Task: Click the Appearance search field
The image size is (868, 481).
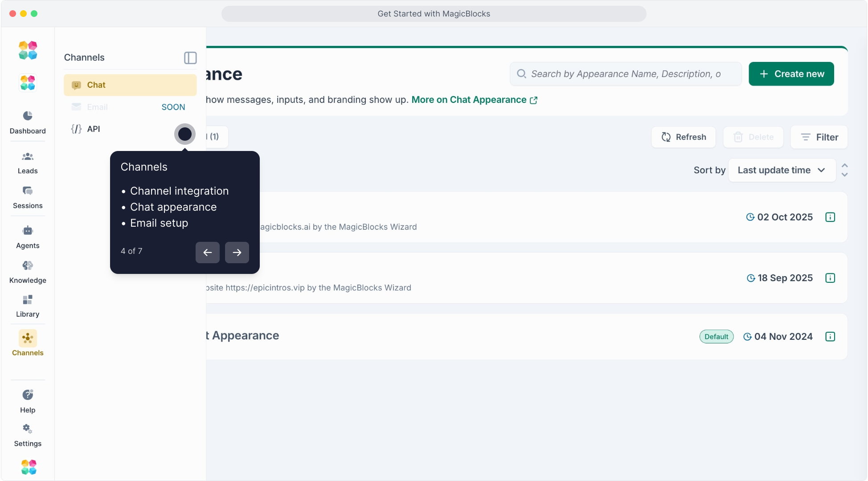Action: pyautogui.click(x=626, y=74)
